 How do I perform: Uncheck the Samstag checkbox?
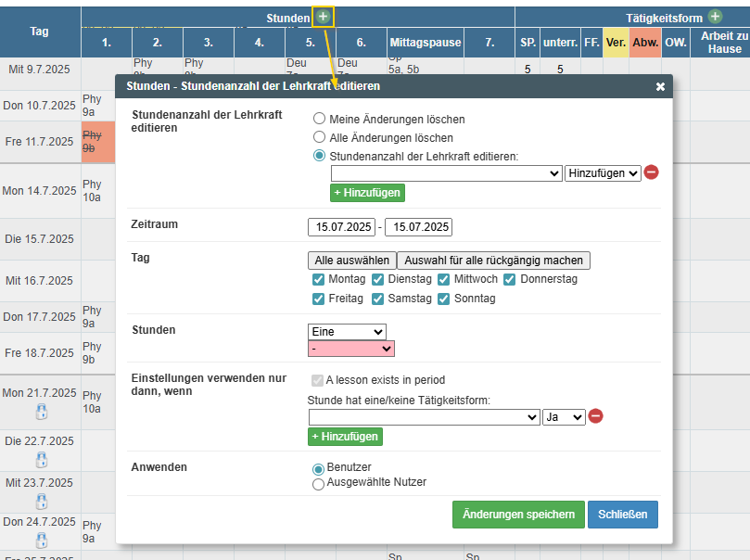tap(378, 299)
